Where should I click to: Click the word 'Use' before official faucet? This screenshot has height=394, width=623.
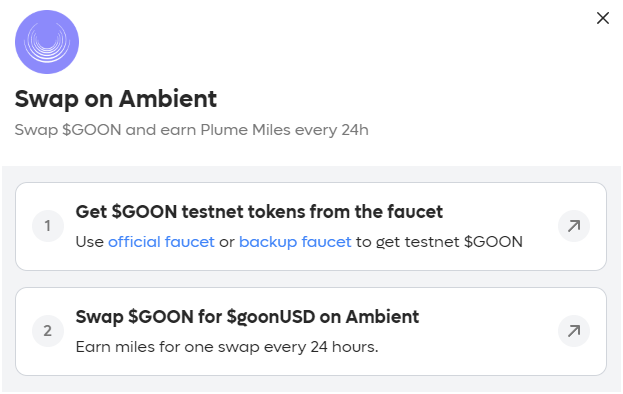click(90, 241)
